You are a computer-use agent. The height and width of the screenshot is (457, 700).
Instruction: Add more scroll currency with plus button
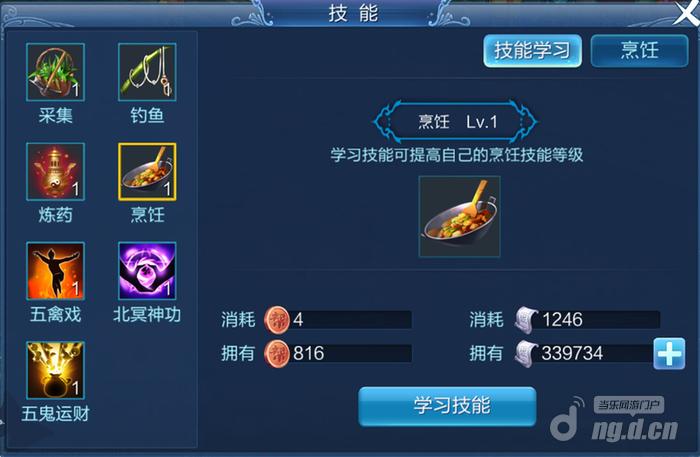tap(669, 353)
